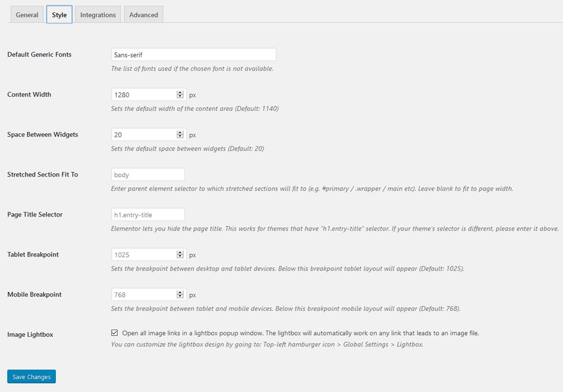563x392 pixels.
Task: Decrease Content Width with the down arrow
Action: pyautogui.click(x=180, y=97)
